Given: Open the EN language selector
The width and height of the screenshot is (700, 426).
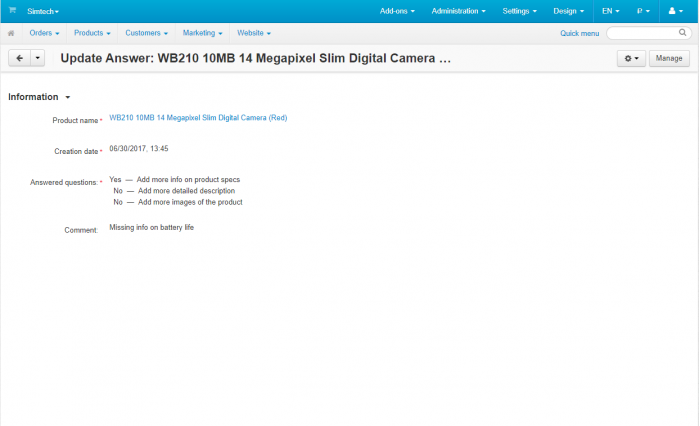Looking at the screenshot, I should [610, 11].
